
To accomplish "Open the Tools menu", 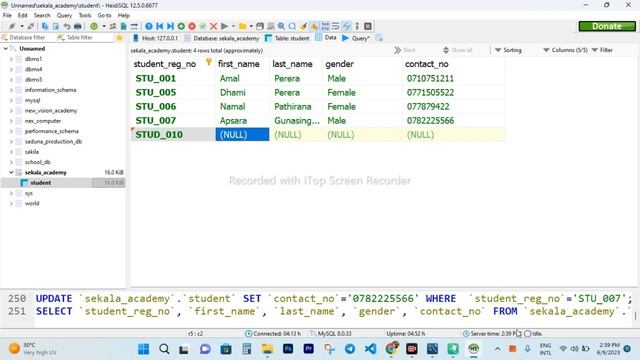I will (x=85, y=15).
